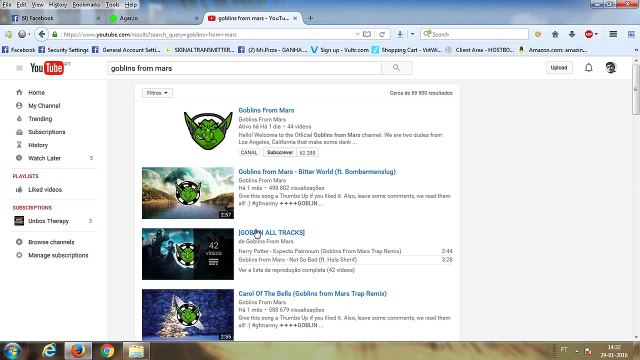Click the Upload button

(x=559, y=68)
